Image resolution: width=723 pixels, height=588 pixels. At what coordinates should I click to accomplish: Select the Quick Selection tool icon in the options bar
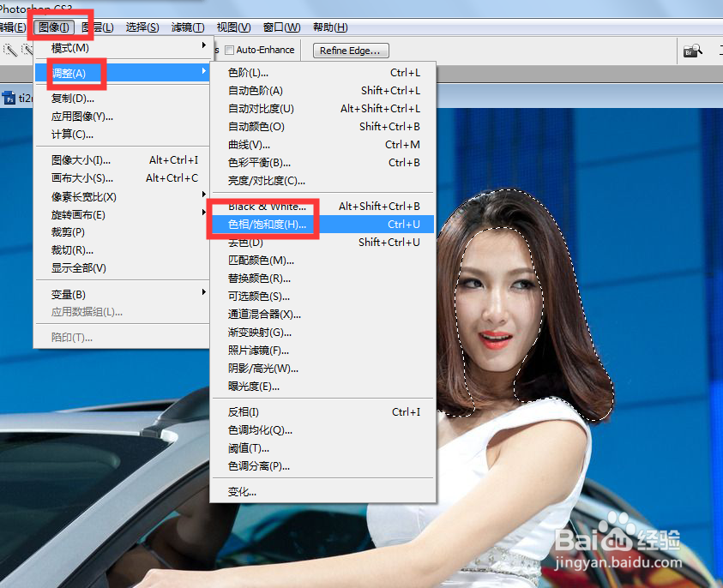point(10,50)
